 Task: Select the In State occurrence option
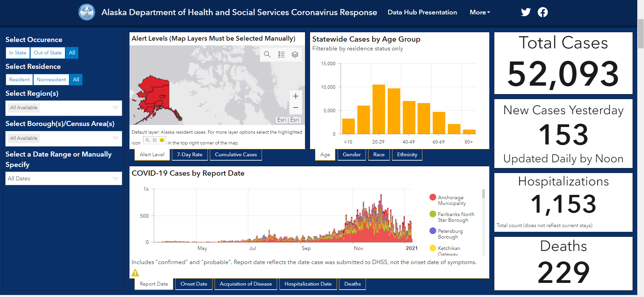[18, 53]
